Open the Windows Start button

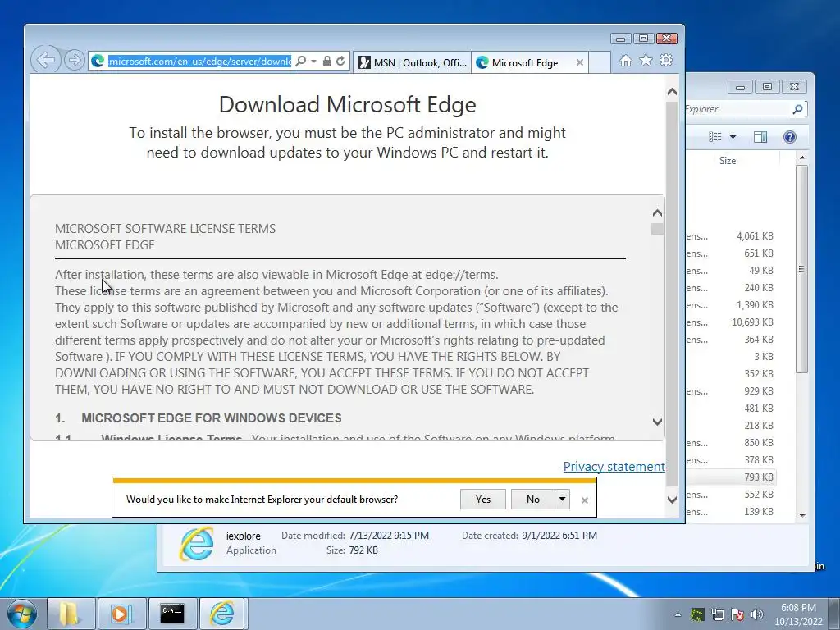point(21,614)
